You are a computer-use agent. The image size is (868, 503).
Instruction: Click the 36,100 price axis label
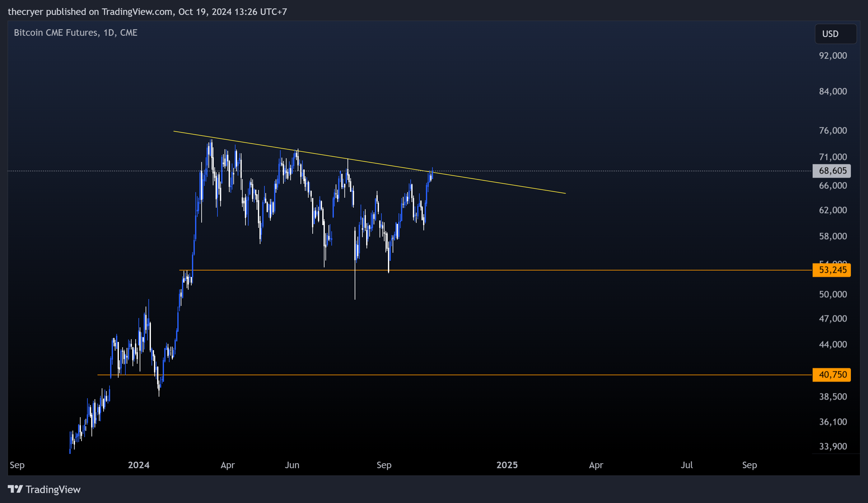tap(833, 422)
